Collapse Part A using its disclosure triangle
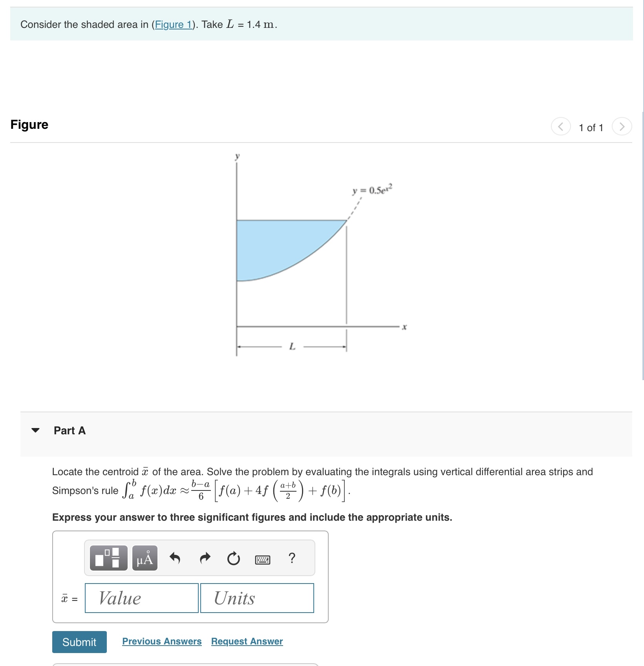Image resolution: width=644 pixels, height=666 pixels. click(35, 430)
